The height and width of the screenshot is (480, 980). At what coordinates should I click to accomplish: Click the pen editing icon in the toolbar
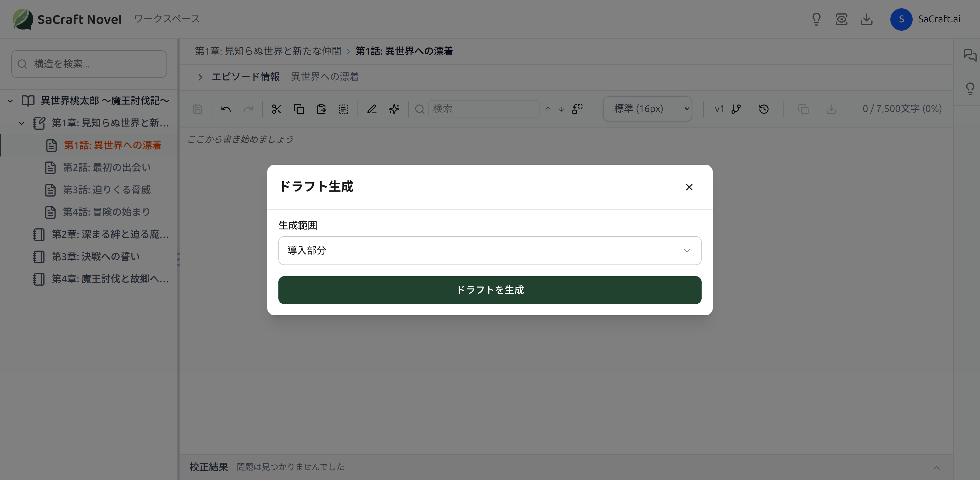pos(372,109)
